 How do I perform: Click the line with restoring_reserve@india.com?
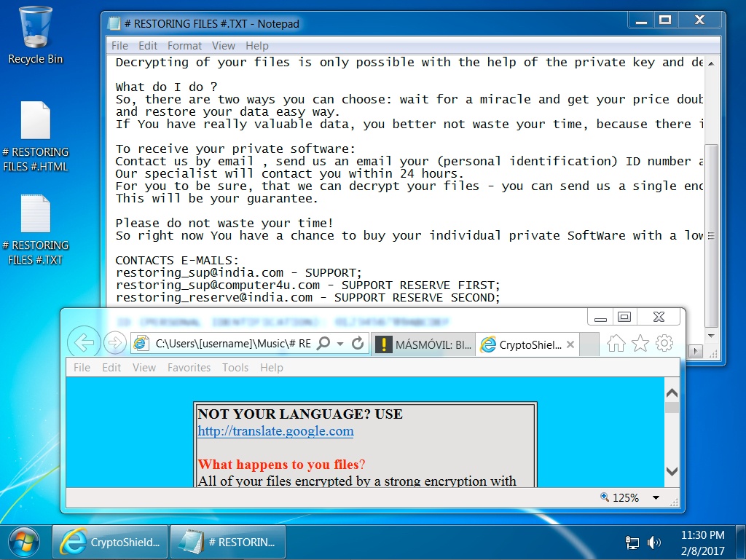[308, 298]
